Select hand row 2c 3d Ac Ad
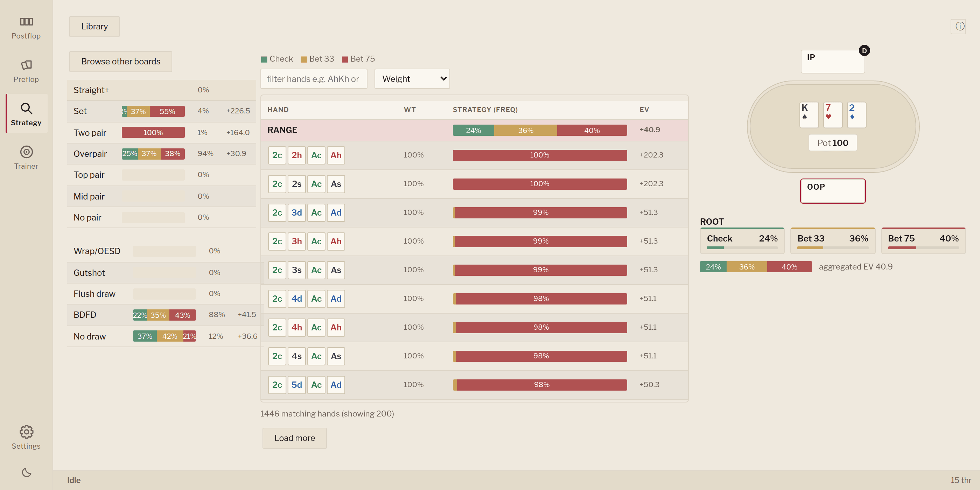The image size is (980, 490). tap(474, 213)
